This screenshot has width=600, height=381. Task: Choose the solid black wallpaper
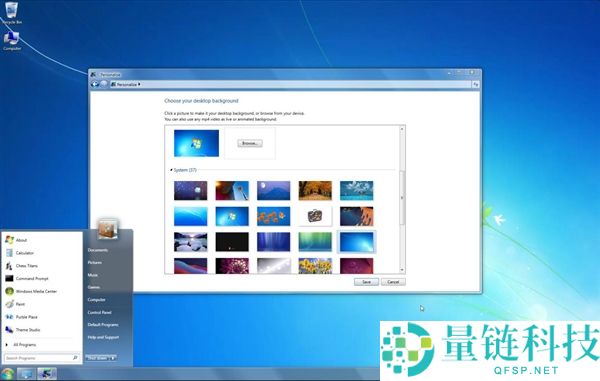point(232,242)
